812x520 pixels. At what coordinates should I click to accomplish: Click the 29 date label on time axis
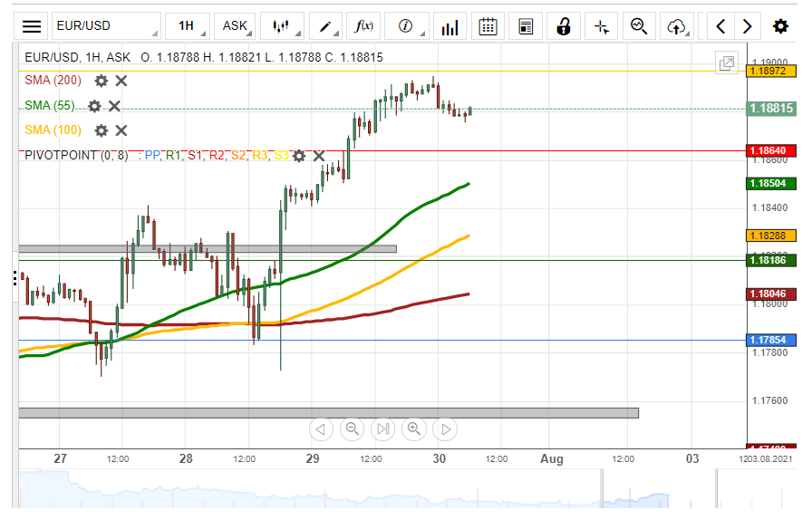coord(313,459)
